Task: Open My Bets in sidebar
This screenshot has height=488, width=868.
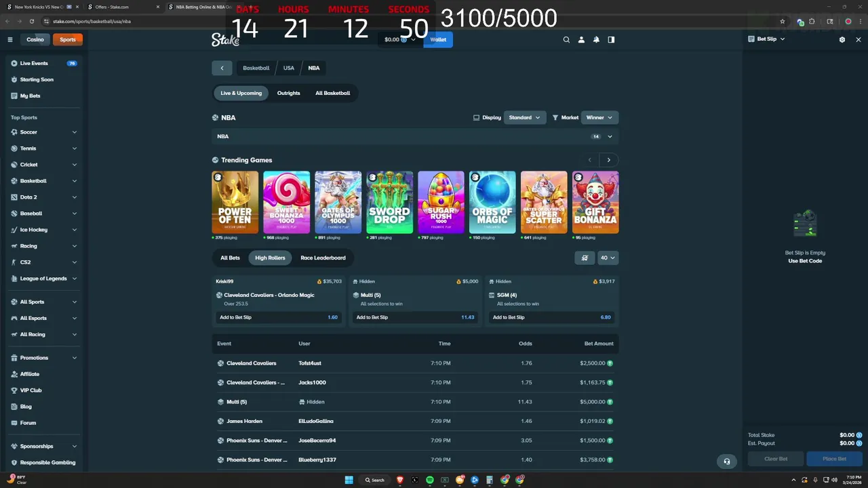Action: 44,96
